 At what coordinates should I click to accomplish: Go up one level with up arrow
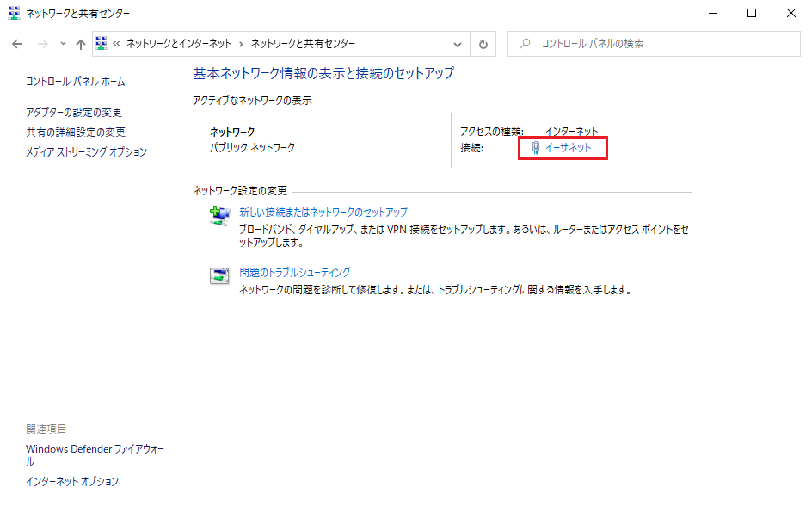[x=81, y=44]
